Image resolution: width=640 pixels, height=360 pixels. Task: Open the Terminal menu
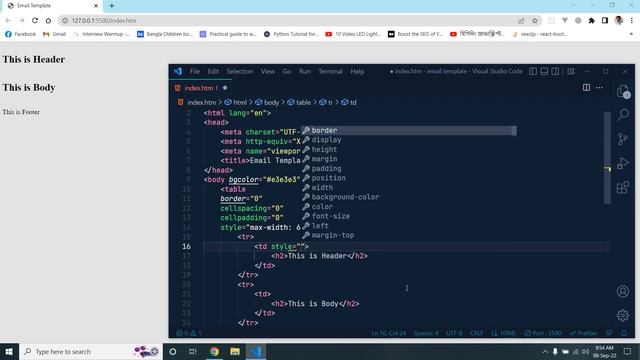pos(330,71)
